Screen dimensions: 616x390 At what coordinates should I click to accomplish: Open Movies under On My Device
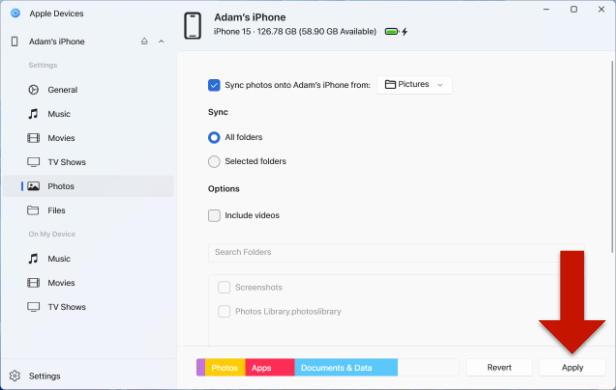pyautogui.click(x=88, y=283)
